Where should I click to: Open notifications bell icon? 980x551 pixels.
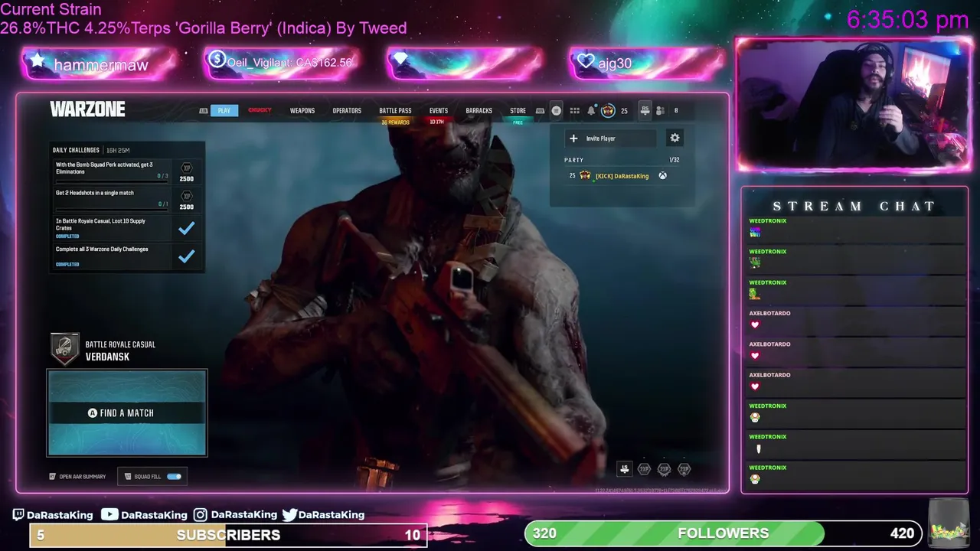(x=591, y=111)
